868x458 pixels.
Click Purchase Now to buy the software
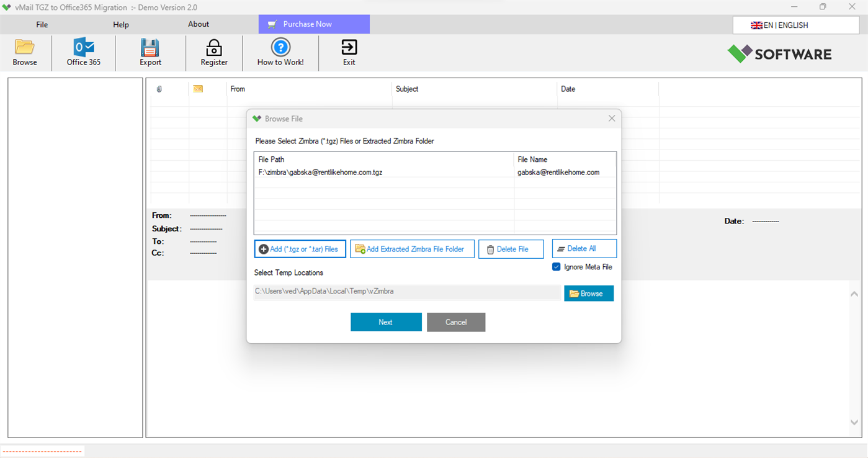(314, 24)
